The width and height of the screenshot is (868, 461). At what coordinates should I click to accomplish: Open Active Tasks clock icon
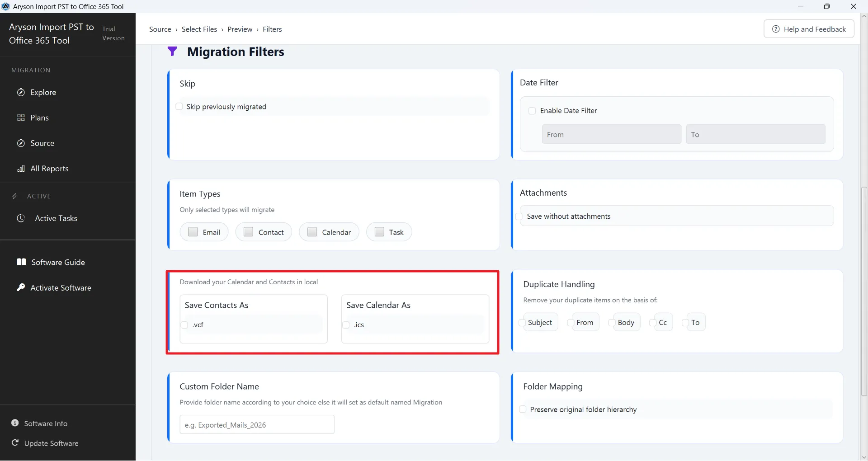[x=21, y=218]
